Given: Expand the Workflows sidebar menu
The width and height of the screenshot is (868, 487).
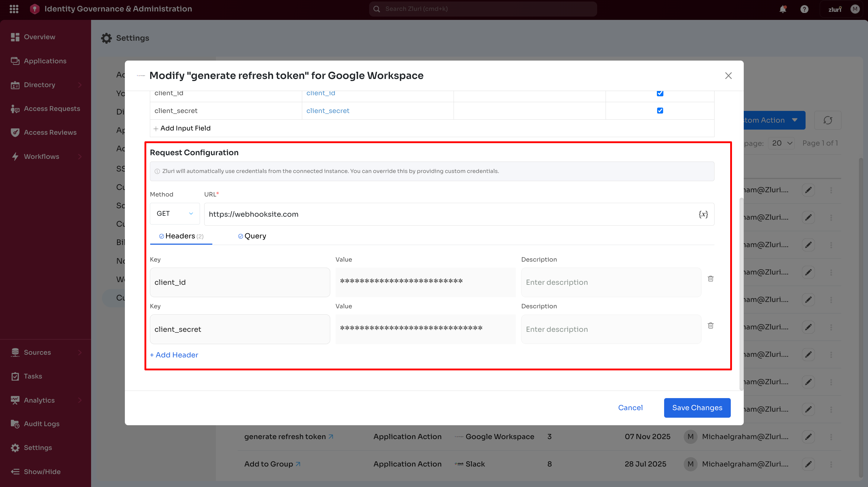Looking at the screenshot, I should [80, 156].
